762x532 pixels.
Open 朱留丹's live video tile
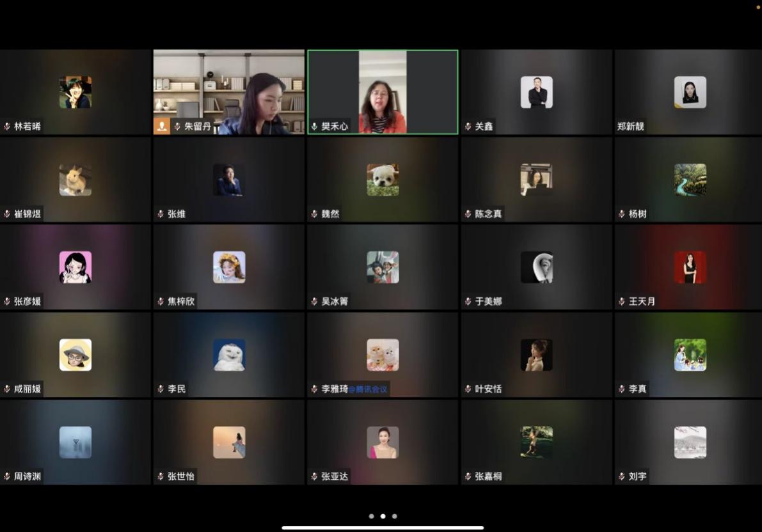coord(229,92)
